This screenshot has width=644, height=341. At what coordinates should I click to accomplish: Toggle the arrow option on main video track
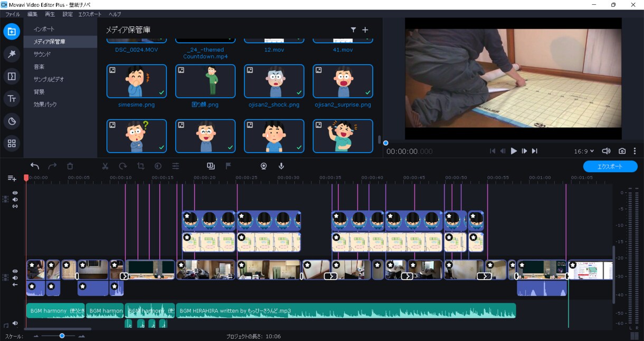(15, 285)
